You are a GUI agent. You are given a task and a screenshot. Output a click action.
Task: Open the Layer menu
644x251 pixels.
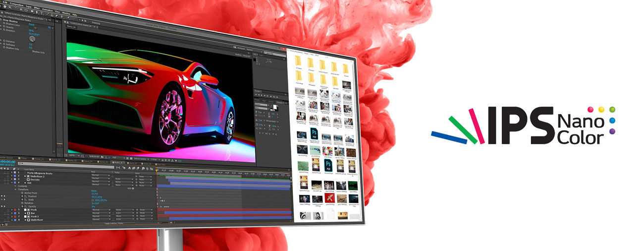[x=28, y=6]
